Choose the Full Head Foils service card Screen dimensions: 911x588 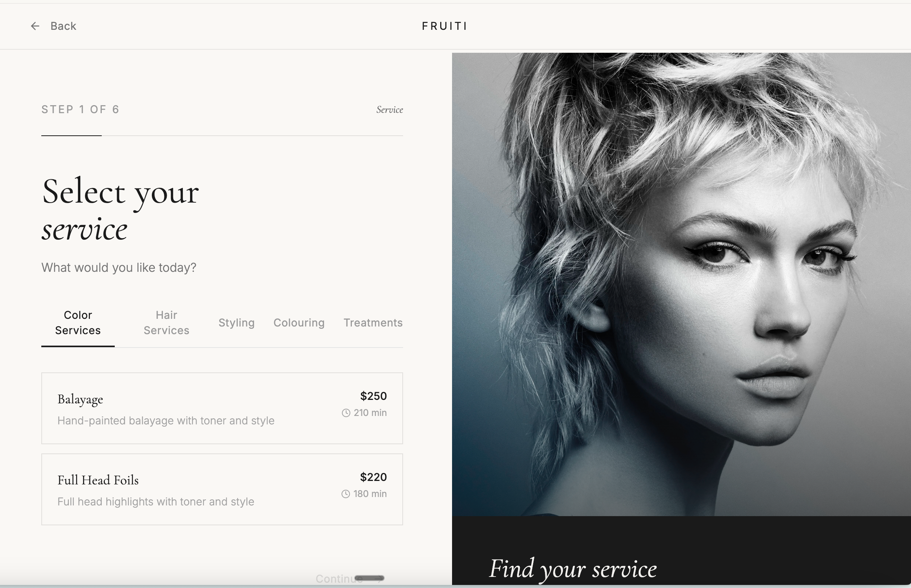pos(222,489)
